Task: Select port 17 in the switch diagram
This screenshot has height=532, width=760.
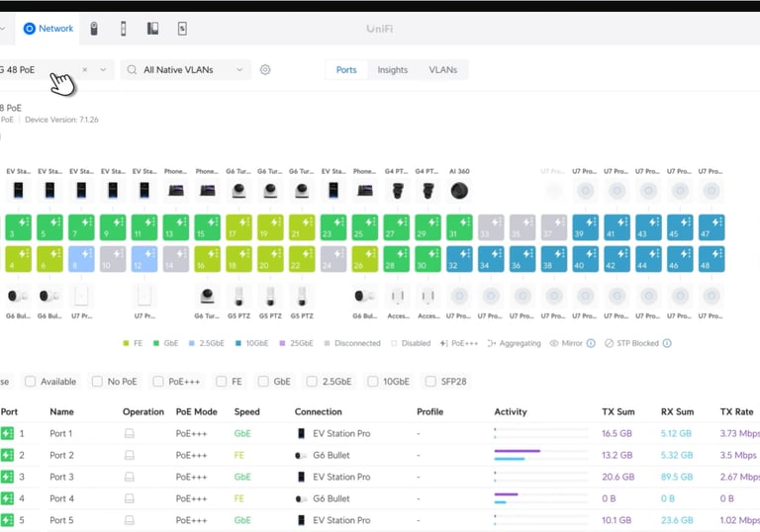Action: click(238, 227)
